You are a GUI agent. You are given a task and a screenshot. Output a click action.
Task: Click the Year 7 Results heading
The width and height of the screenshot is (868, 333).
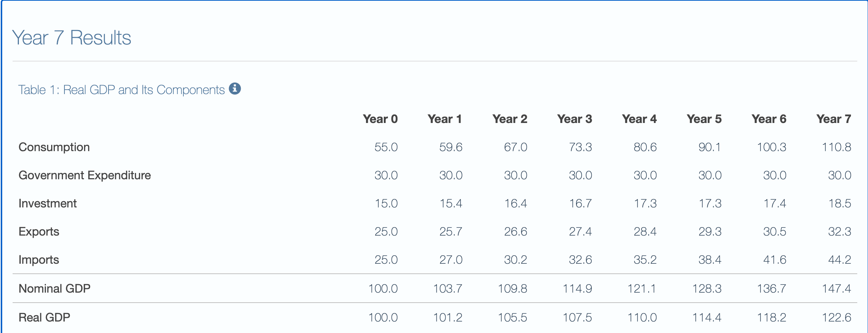(71, 38)
